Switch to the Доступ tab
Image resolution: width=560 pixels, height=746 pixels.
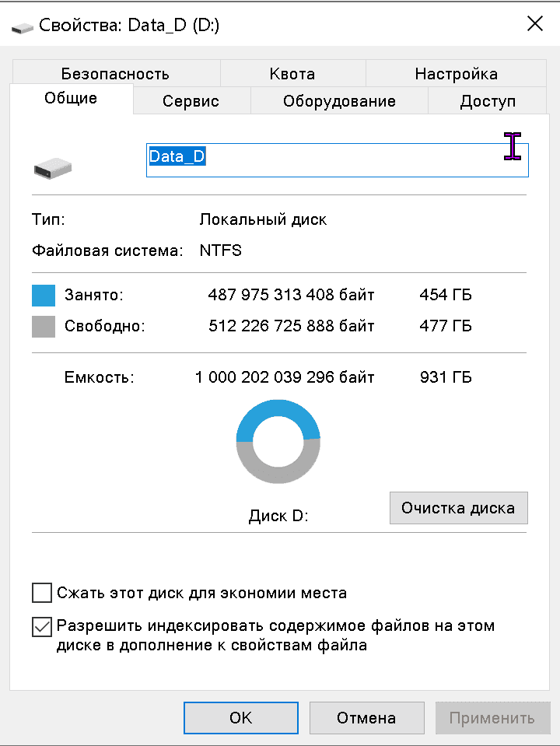(488, 101)
